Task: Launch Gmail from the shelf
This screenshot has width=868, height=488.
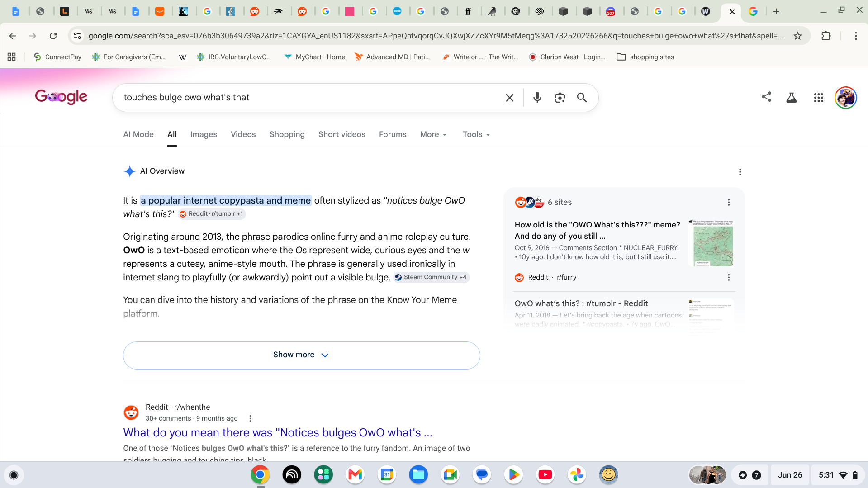Action: point(355,475)
